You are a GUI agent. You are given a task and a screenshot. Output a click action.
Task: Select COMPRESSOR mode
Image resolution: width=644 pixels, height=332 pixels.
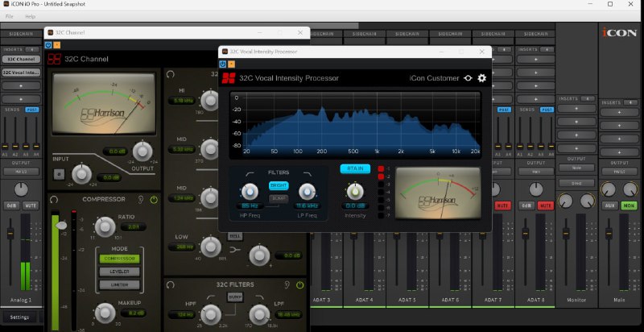(119, 259)
